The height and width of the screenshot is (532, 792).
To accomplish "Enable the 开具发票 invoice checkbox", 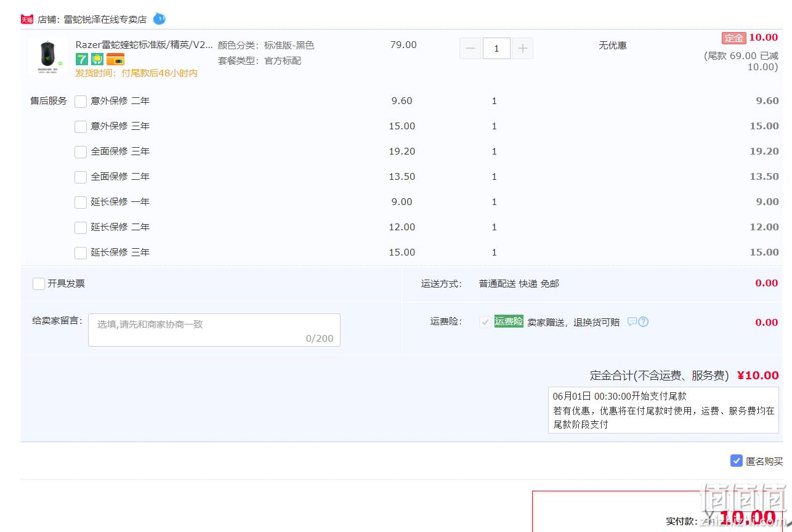I will click(39, 284).
